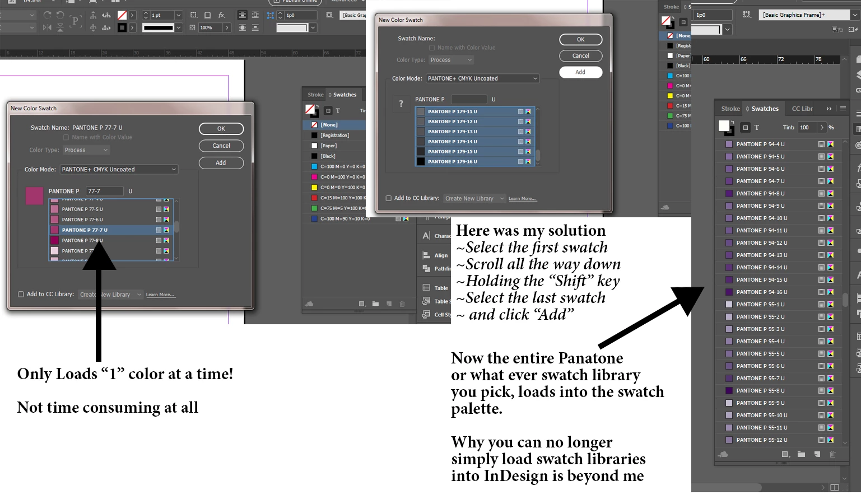The height and width of the screenshot is (504, 861).
Task: Open Color Type dropdown in PANTONE P 77-7 dialog
Action: pos(86,150)
